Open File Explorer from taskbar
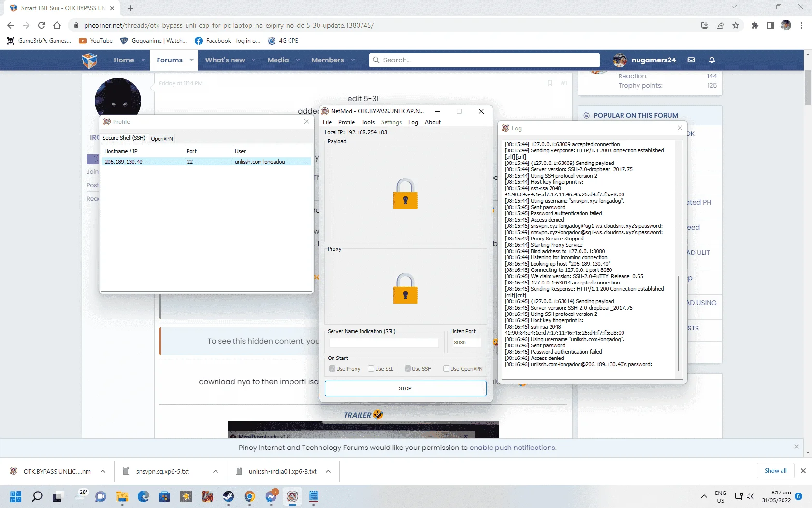812x508 pixels. point(122,496)
